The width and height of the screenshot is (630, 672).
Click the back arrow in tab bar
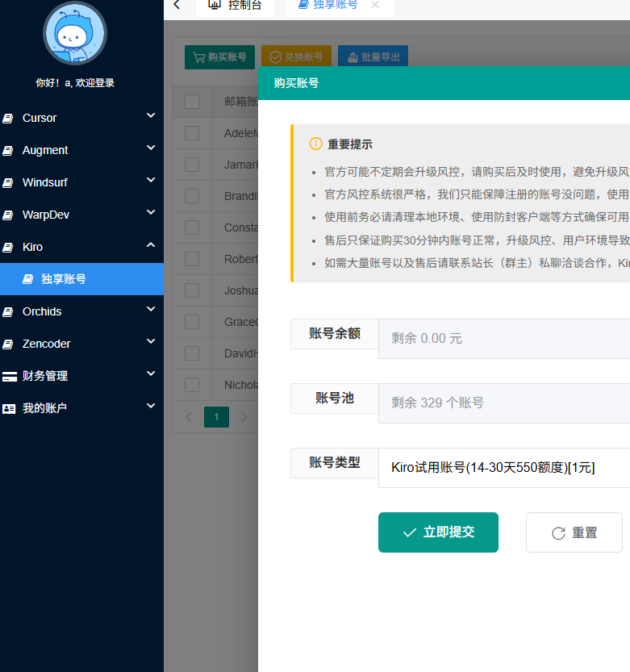click(177, 5)
